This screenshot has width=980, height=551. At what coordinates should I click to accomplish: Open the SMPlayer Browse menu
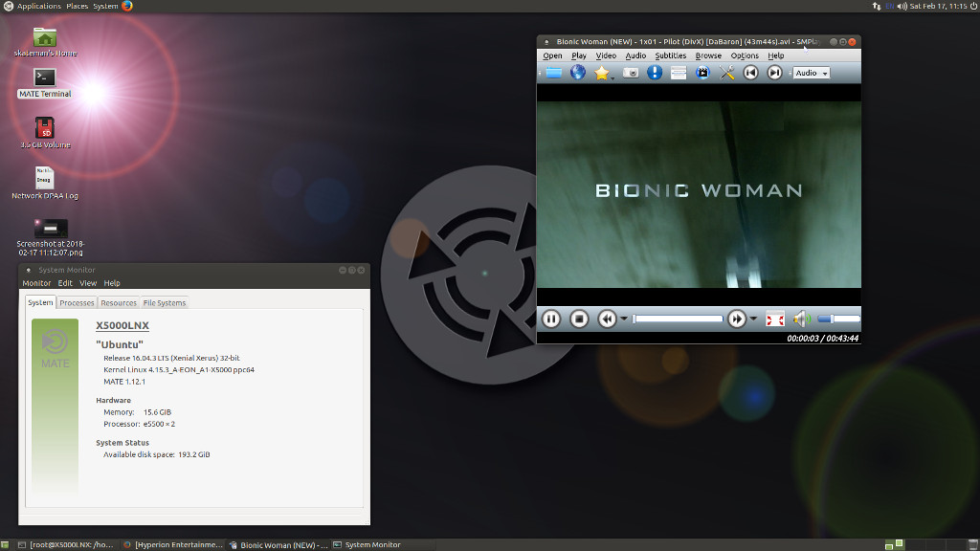pyautogui.click(x=708, y=55)
